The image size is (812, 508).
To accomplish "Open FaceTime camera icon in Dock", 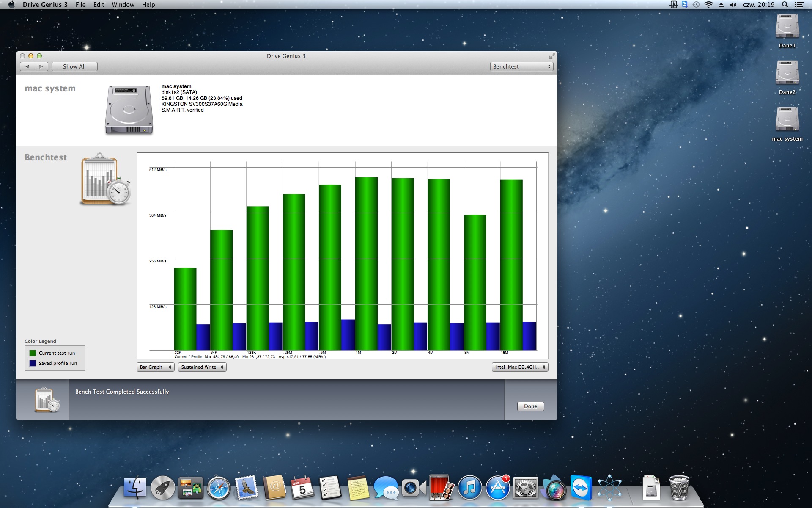I will [x=414, y=488].
